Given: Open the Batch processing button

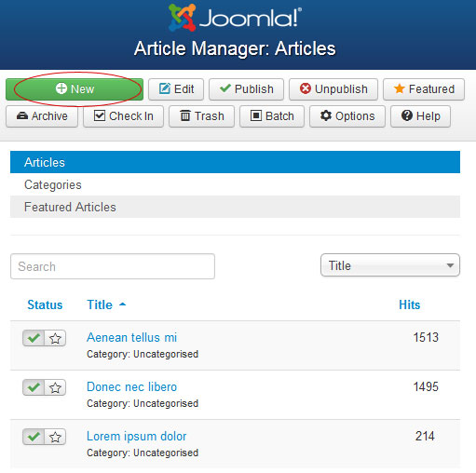Looking at the screenshot, I should point(272,116).
